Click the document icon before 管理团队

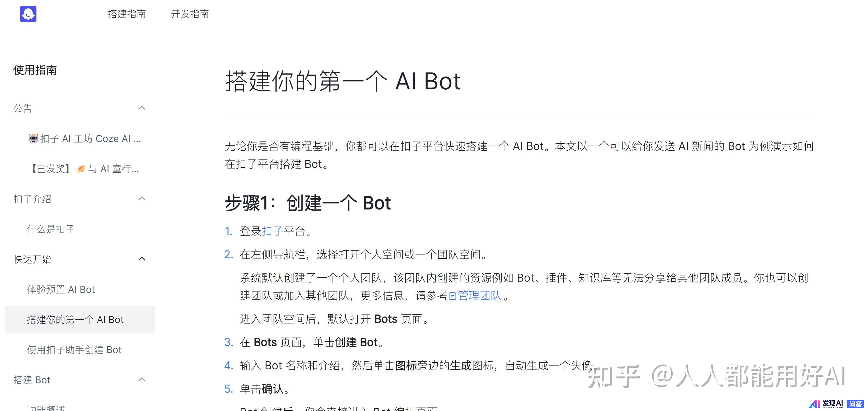point(453,296)
